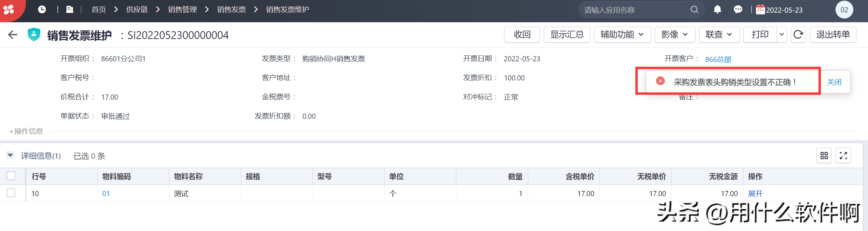Click the 收回 button
The width and height of the screenshot is (868, 231).
(x=522, y=35)
